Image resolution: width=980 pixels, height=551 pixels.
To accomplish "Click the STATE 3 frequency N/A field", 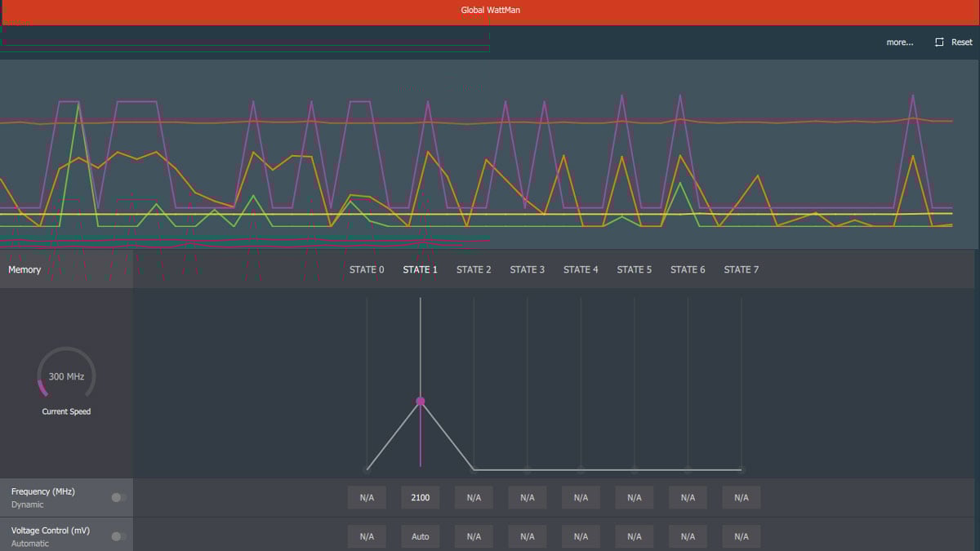I will 528,497.
